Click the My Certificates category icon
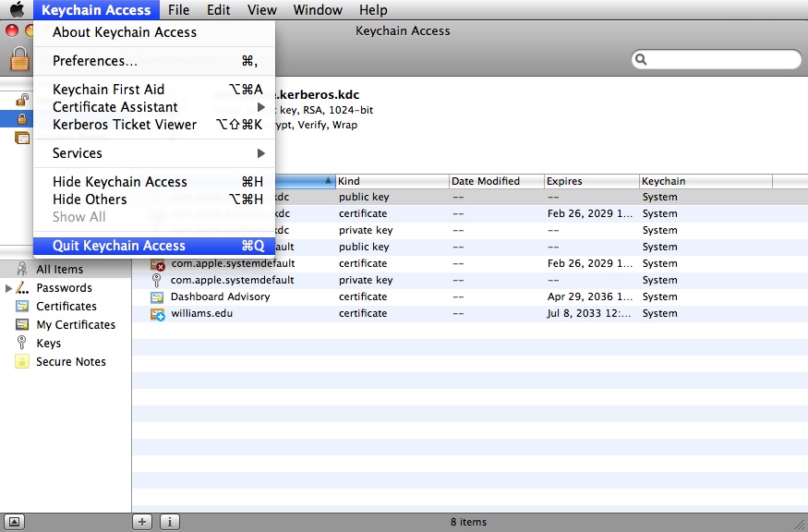Screen dimensions: 808x532 [22, 325]
